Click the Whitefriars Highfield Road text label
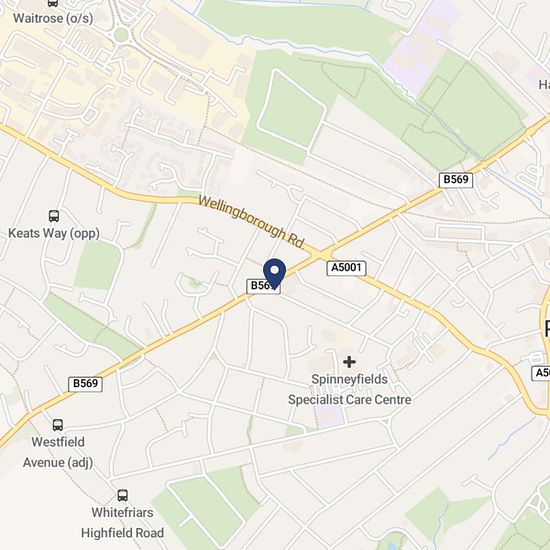550x550 pixels. tap(122, 523)
